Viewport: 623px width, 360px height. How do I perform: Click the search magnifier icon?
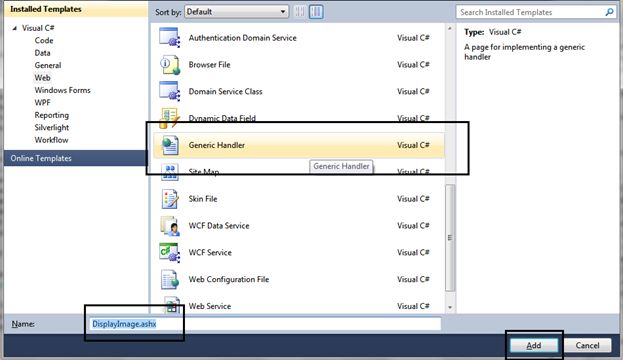609,12
